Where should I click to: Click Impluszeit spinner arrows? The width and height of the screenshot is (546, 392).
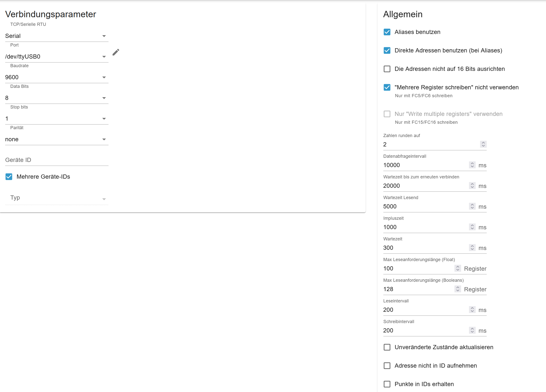coord(472,227)
